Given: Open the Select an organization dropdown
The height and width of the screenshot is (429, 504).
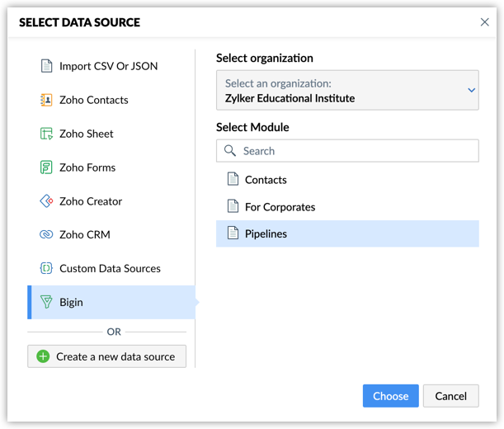Looking at the screenshot, I should pyautogui.click(x=347, y=90).
